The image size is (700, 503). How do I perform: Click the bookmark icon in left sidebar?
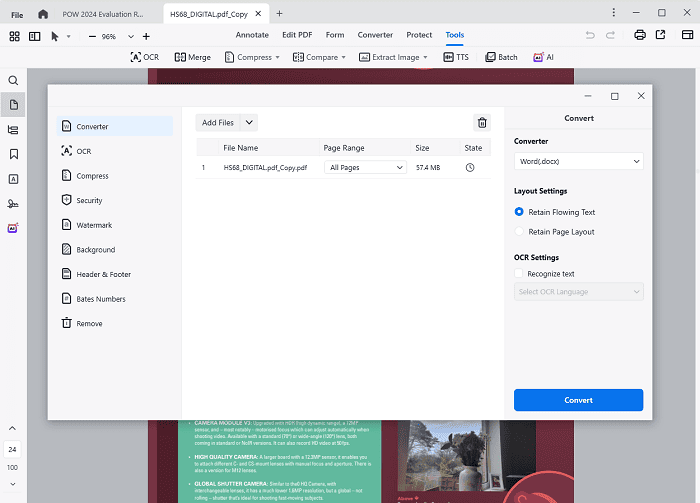13,154
